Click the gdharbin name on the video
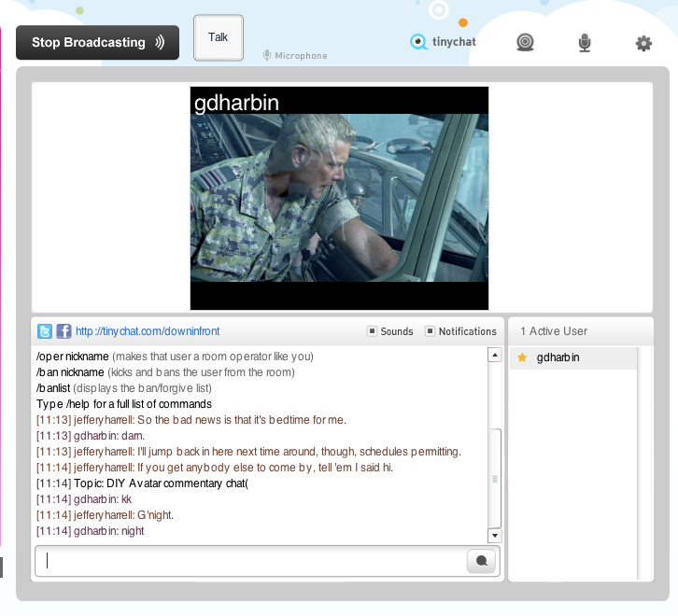The image size is (678, 616). 236,103
